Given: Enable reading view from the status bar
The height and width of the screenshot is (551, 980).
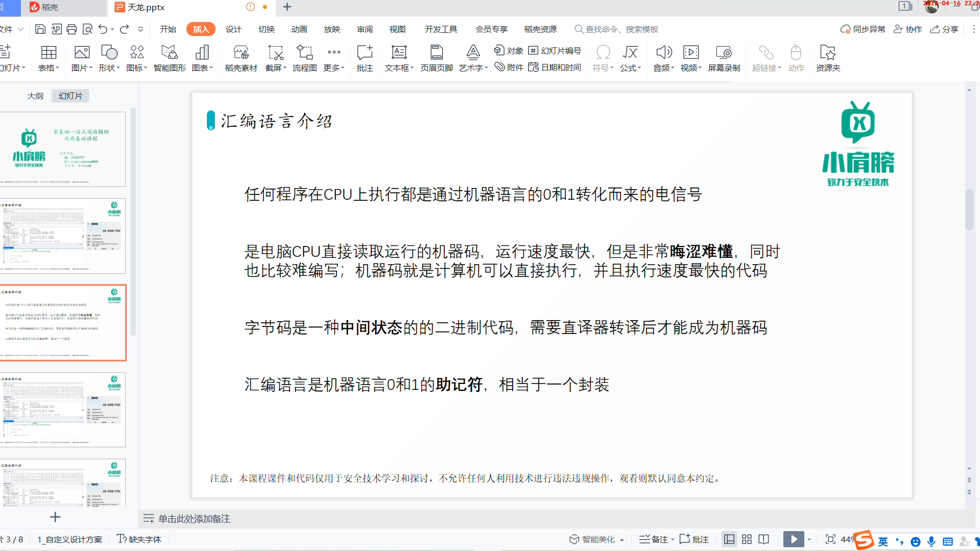Looking at the screenshot, I should 764,539.
